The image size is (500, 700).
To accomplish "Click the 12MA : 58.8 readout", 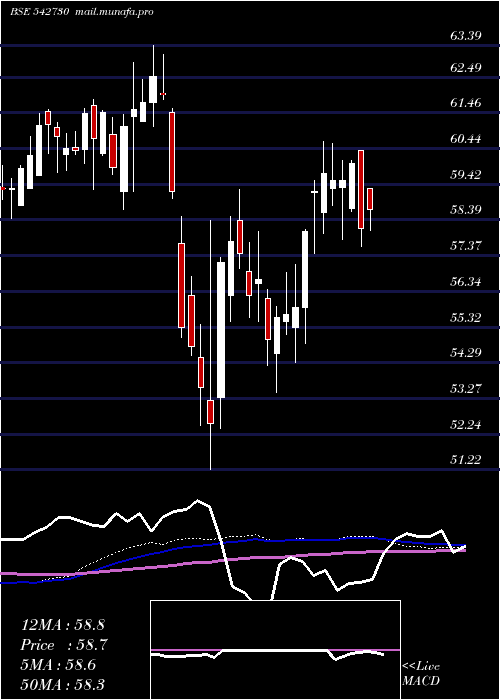I will (62, 625).
